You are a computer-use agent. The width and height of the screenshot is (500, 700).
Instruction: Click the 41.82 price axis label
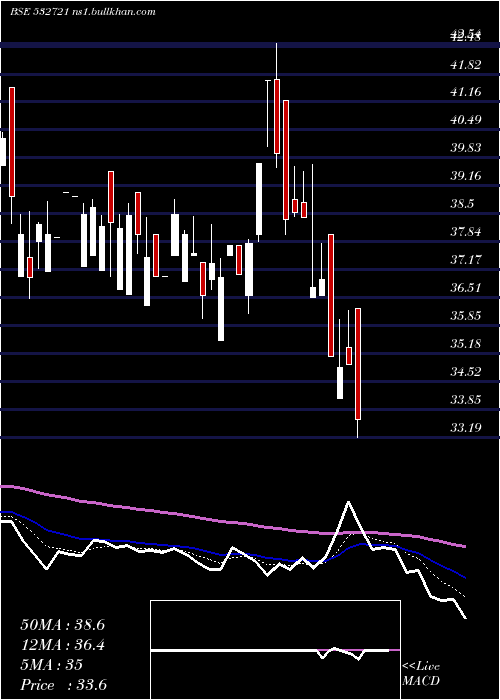[466, 65]
